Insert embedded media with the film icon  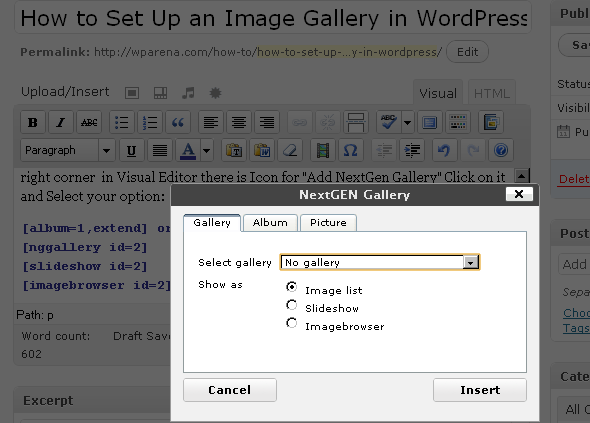point(322,150)
